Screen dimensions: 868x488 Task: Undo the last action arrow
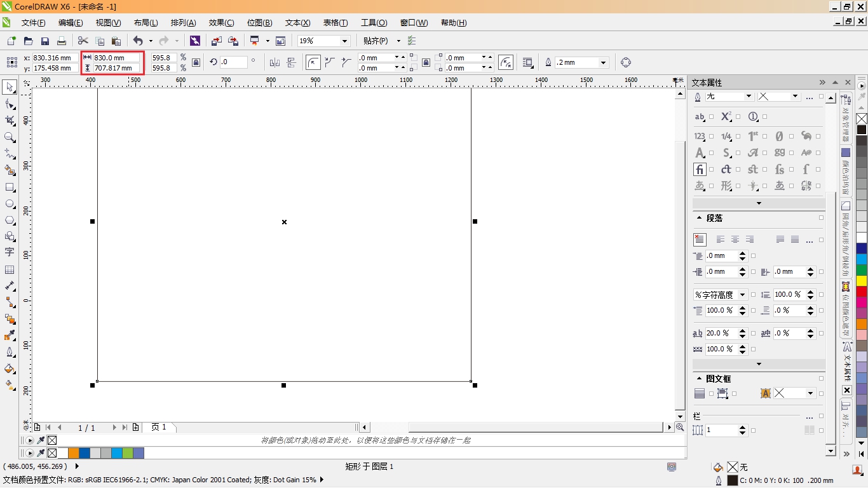coord(138,41)
